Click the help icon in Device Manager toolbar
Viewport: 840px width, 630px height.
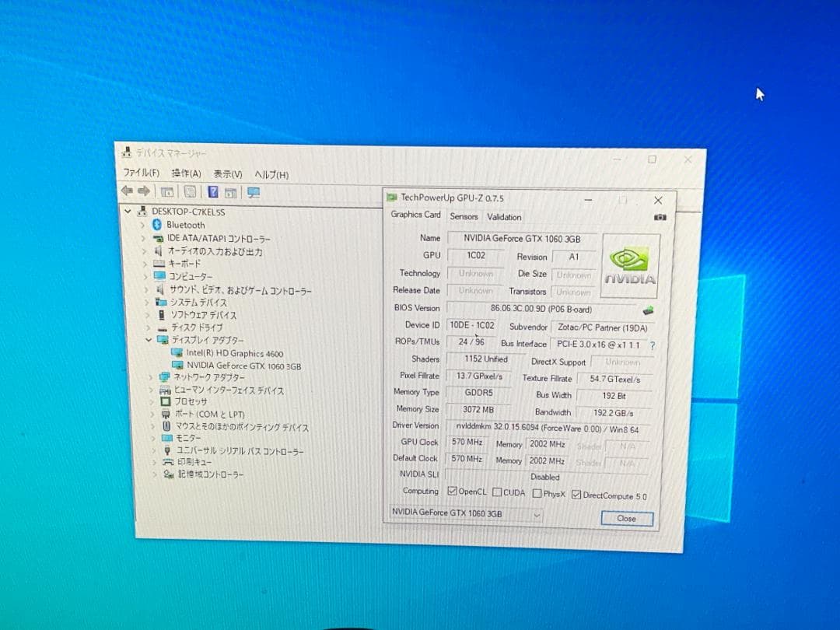[213, 191]
